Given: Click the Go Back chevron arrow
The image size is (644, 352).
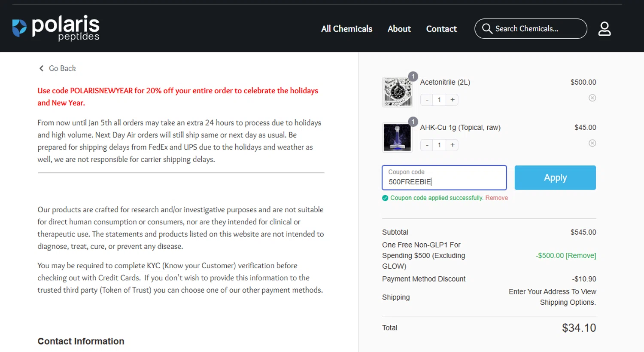Looking at the screenshot, I should pos(41,68).
